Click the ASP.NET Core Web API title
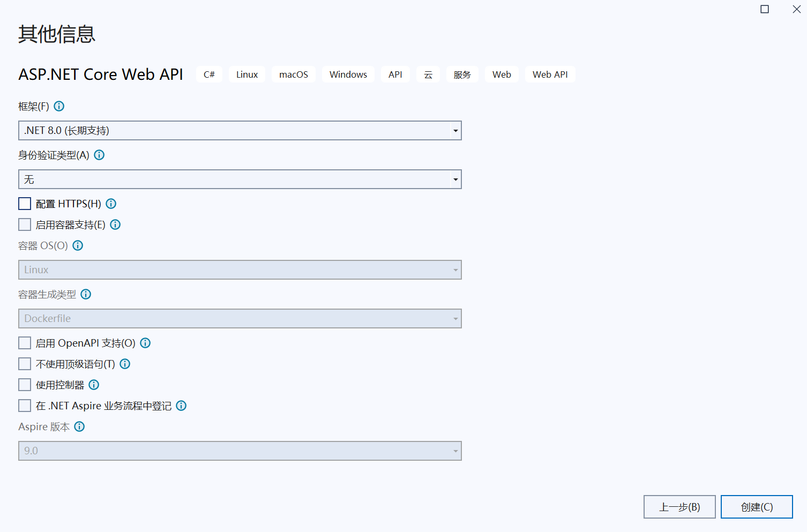The width and height of the screenshot is (807, 532). click(101, 74)
